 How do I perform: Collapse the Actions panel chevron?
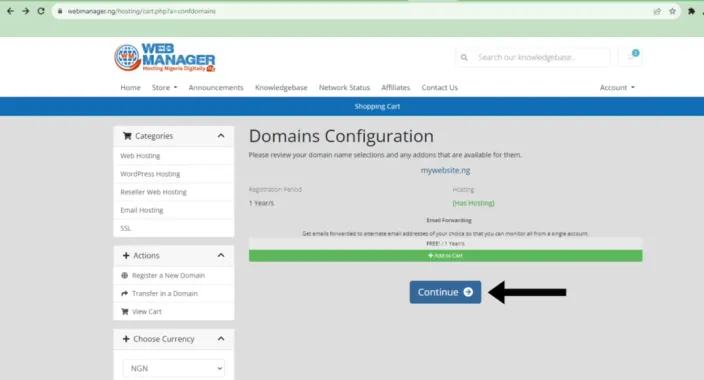(221, 255)
